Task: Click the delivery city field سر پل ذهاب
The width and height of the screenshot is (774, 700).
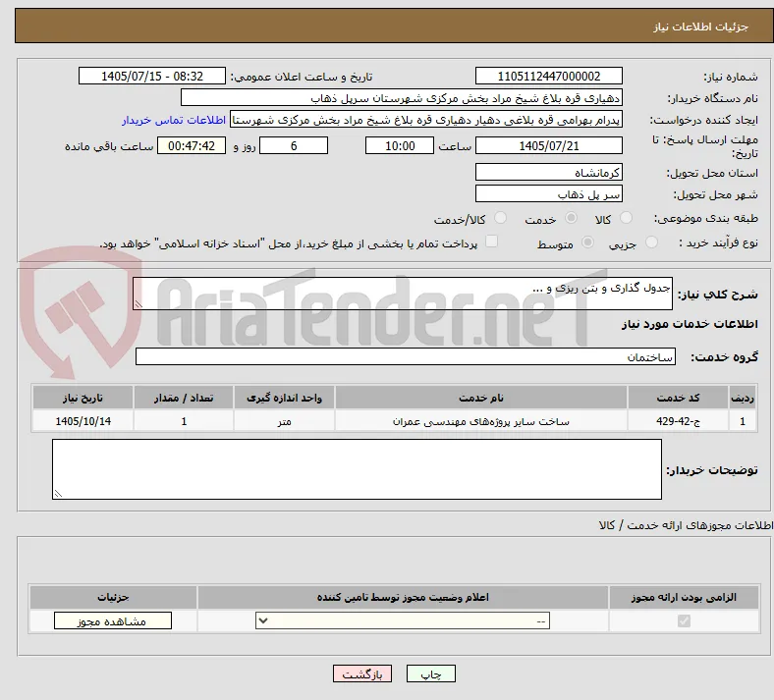Action: [548, 193]
